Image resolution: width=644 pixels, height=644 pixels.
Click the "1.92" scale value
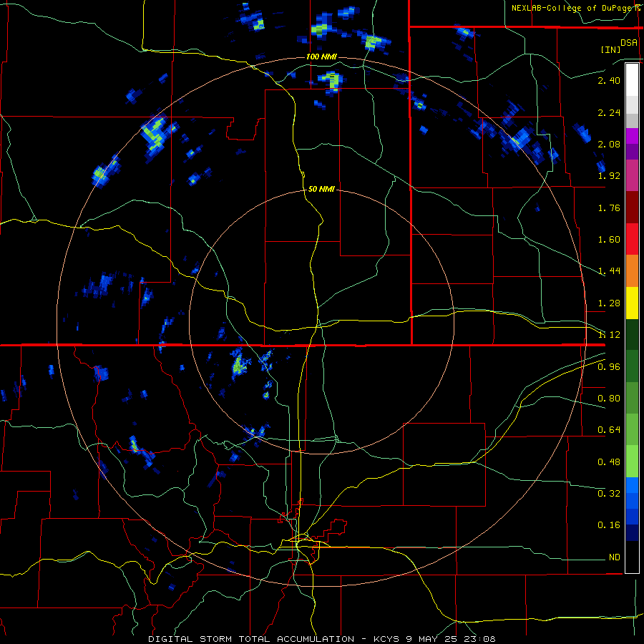609,176
